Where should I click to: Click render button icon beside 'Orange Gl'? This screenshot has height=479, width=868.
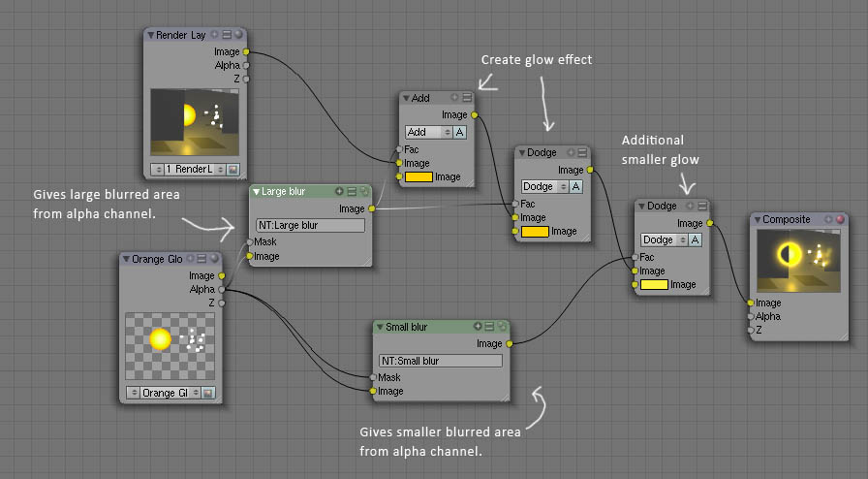point(208,393)
